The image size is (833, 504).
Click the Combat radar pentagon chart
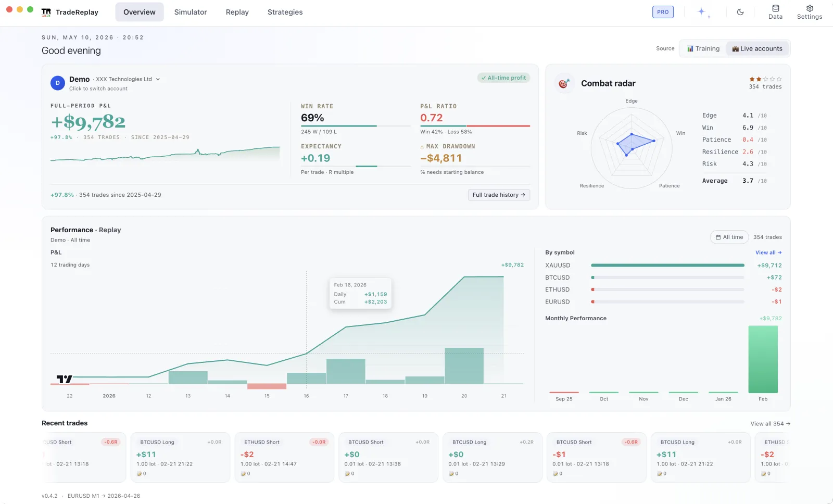pyautogui.click(x=632, y=148)
